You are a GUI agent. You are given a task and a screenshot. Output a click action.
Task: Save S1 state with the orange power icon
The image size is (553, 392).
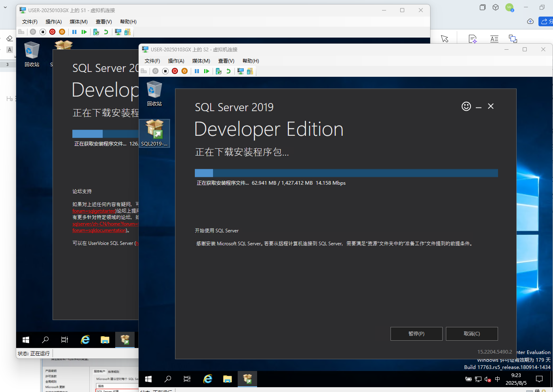pyautogui.click(x=62, y=32)
